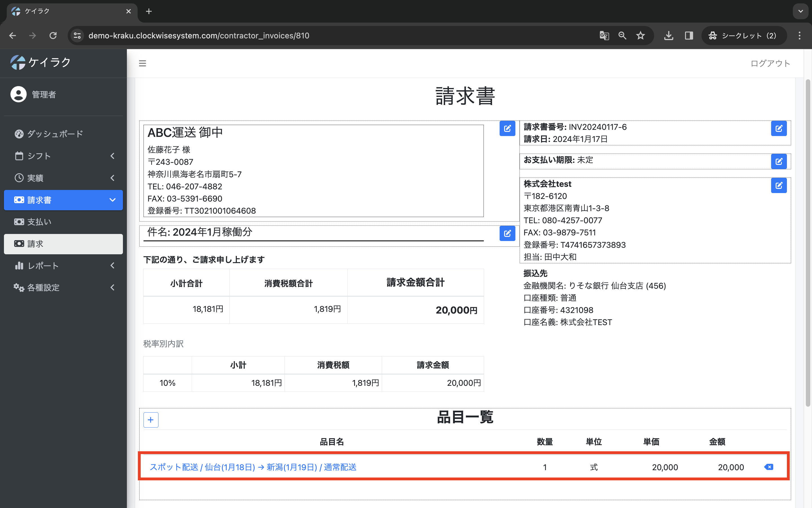Viewport: 812px width, 508px height.
Task: Toggle browser side panel icon
Action: tap(689, 36)
